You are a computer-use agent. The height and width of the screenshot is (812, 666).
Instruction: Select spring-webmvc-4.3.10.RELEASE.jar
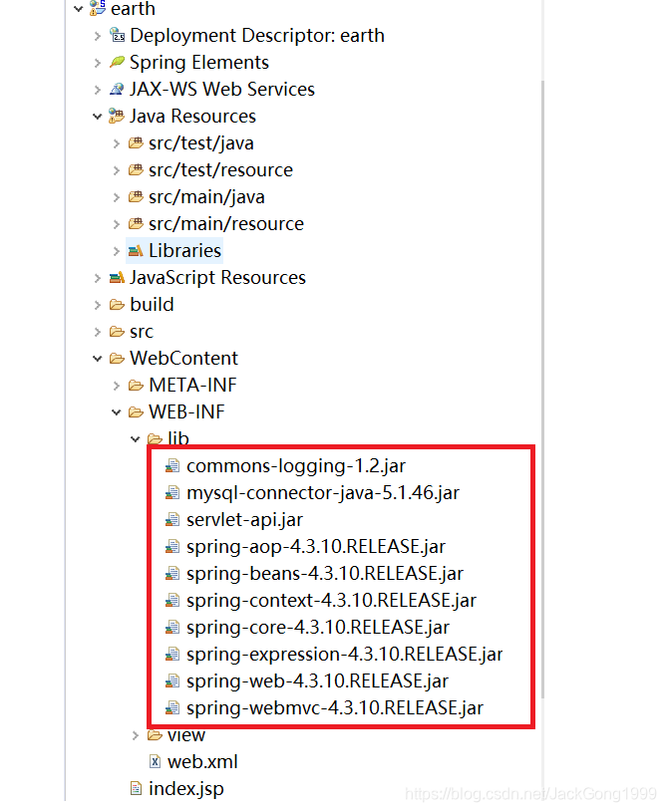point(335,708)
